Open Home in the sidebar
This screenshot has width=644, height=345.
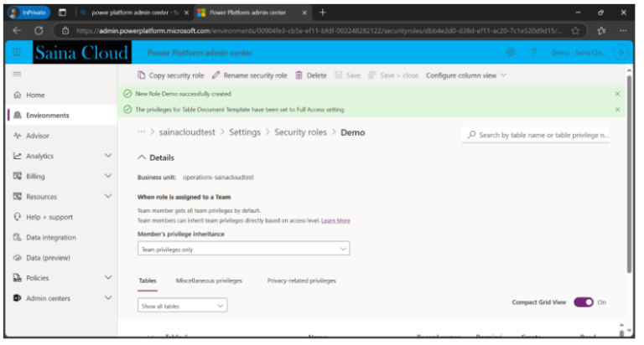(35, 95)
